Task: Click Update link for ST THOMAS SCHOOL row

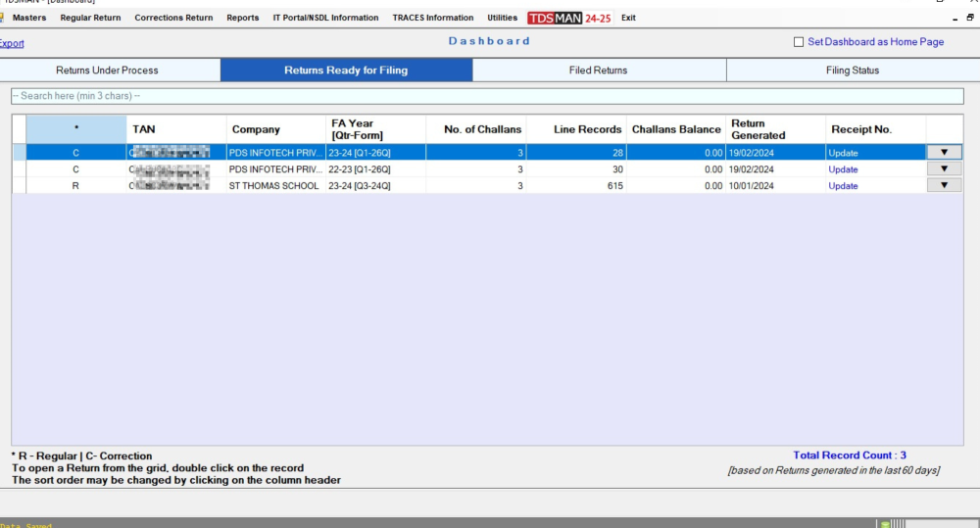Action: tap(843, 185)
